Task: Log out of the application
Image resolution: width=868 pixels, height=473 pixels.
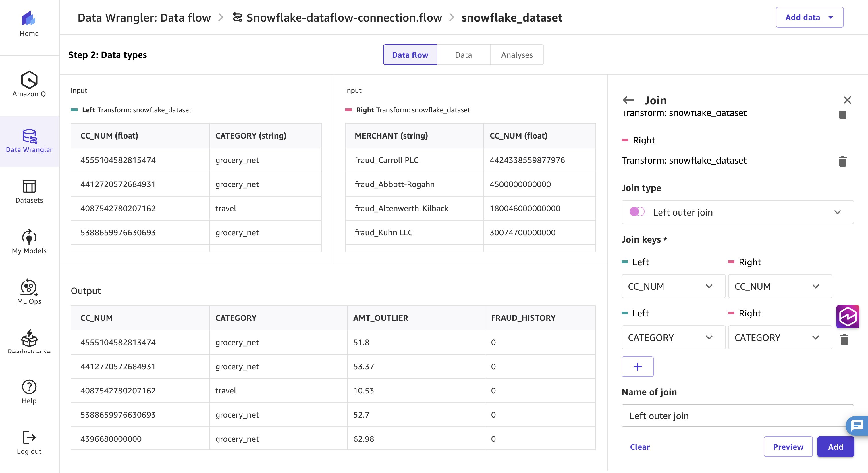Action: pyautogui.click(x=29, y=443)
